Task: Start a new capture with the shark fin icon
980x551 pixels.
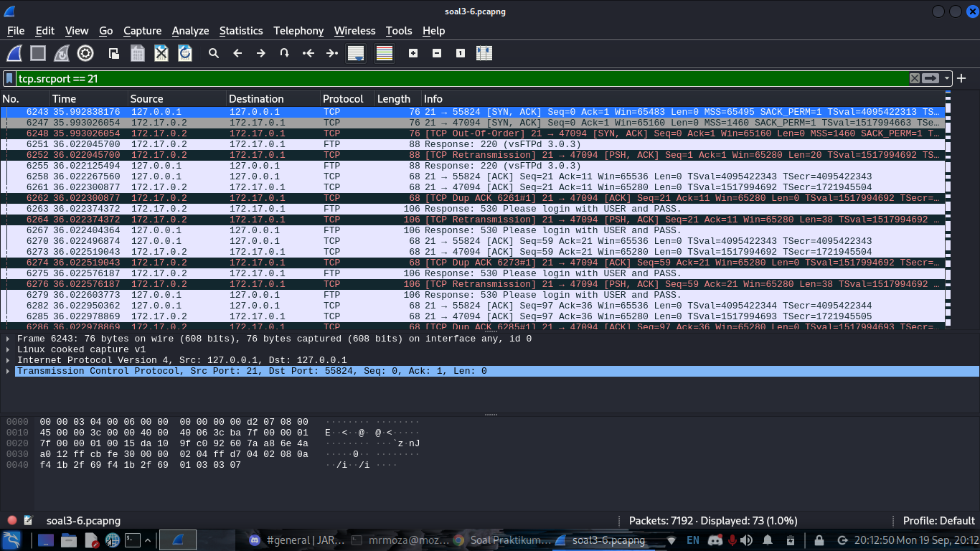Action: point(13,53)
